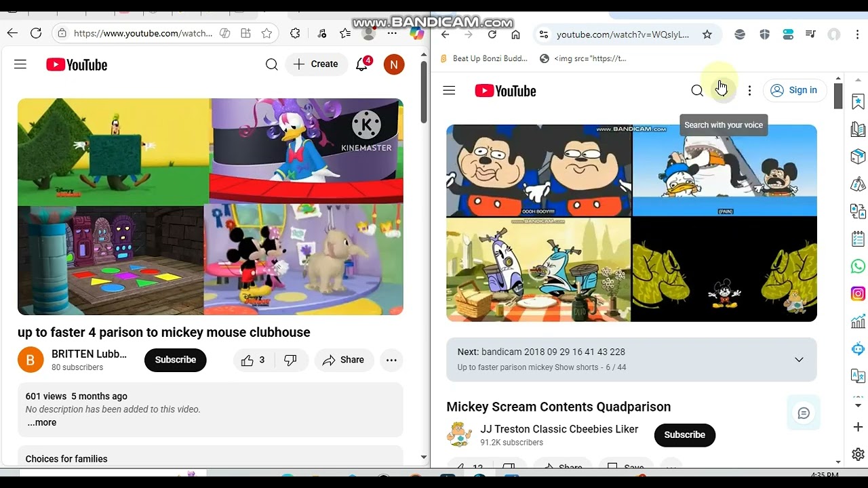Open notifications bell with 4 alerts
The image size is (868, 488).
pyautogui.click(x=362, y=64)
